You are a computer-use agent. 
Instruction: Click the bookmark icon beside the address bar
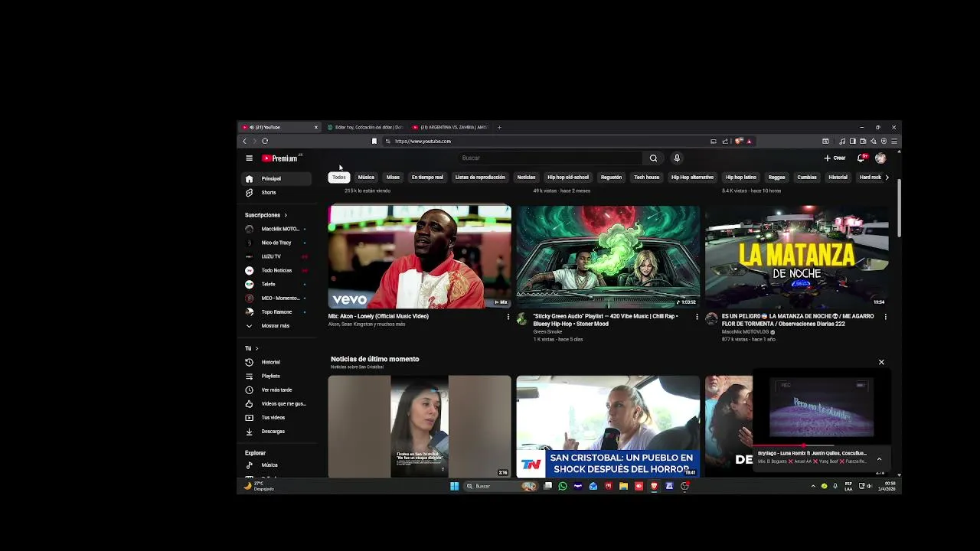click(374, 141)
